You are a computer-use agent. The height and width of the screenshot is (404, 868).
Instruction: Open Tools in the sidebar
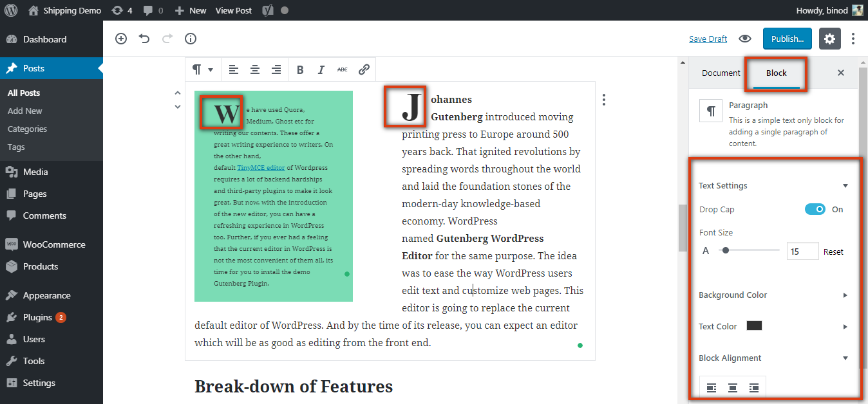click(x=52, y=361)
